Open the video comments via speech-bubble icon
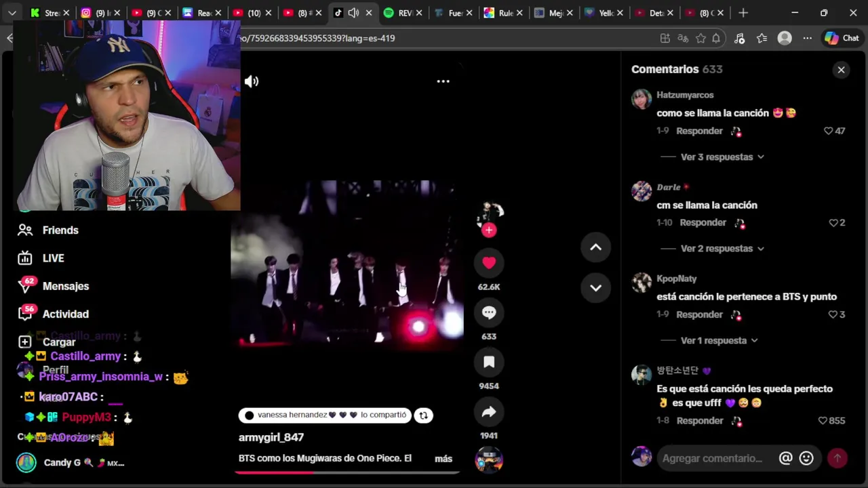The width and height of the screenshot is (868, 488). [x=489, y=312]
